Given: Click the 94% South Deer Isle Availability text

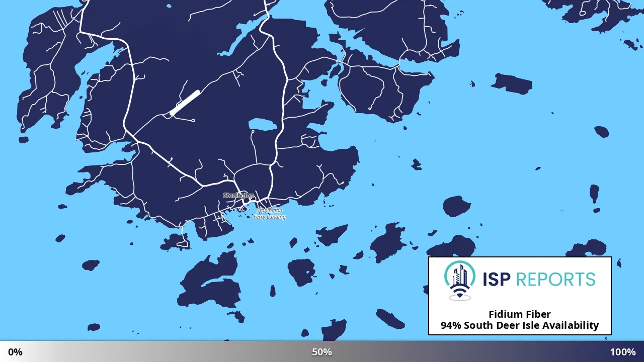Looking at the screenshot, I should pyautogui.click(x=520, y=325).
